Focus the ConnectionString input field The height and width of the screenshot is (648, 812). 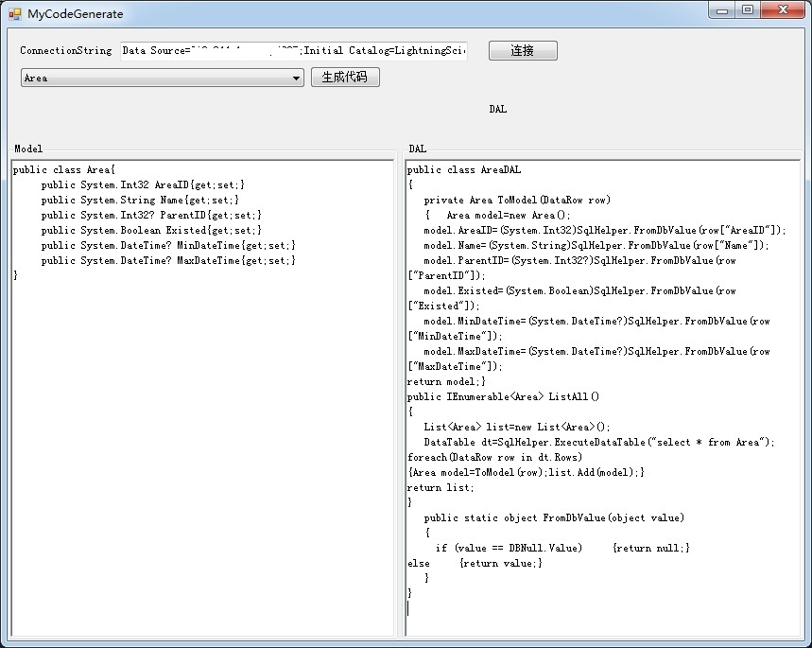[x=294, y=51]
